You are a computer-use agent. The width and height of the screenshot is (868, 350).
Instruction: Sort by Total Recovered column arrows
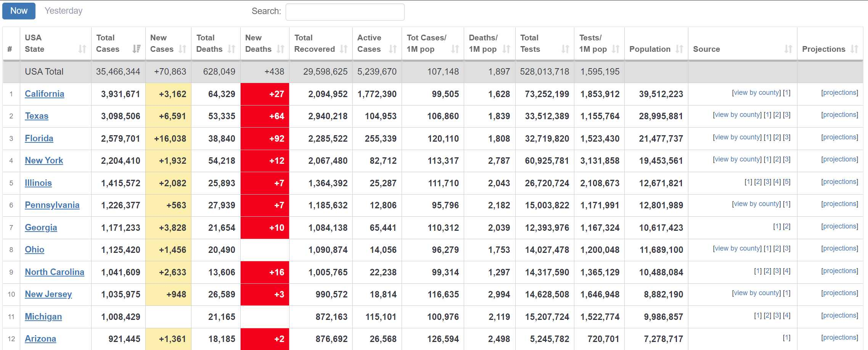pos(344,49)
